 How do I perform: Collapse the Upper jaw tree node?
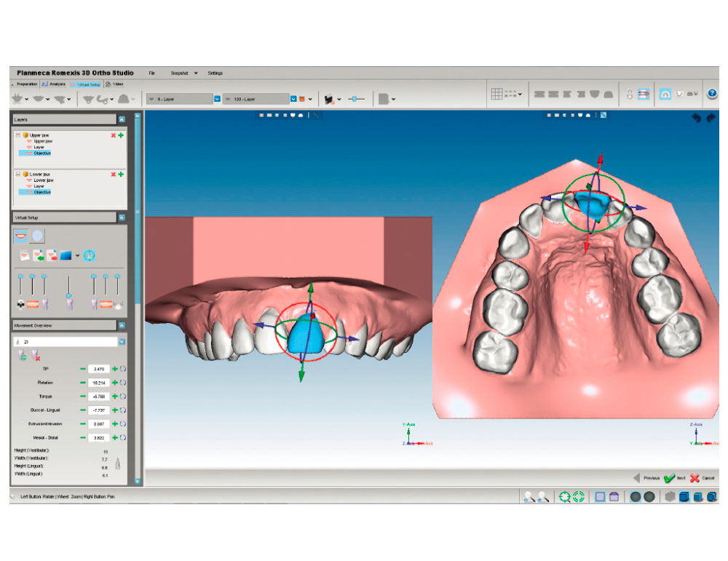18,135
